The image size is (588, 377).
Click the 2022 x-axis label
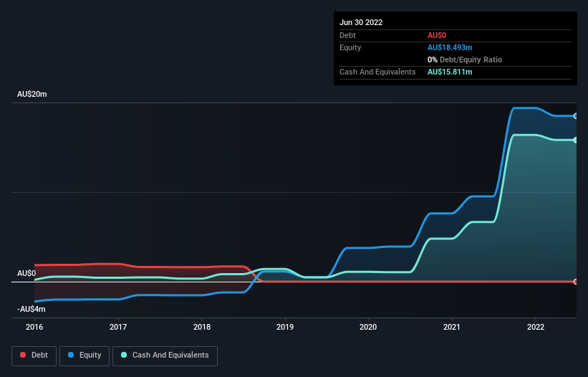click(x=536, y=327)
